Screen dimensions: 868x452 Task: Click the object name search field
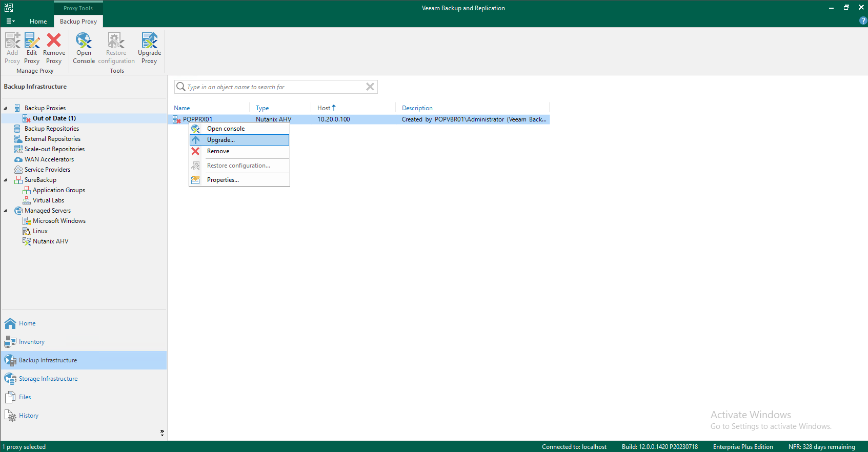coord(275,87)
